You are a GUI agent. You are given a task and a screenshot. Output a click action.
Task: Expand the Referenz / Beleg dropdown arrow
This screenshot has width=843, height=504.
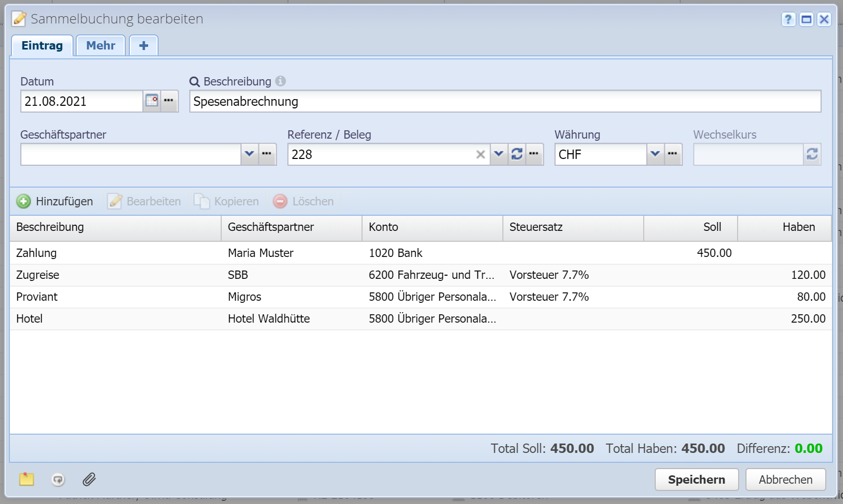pyautogui.click(x=499, y=154)
